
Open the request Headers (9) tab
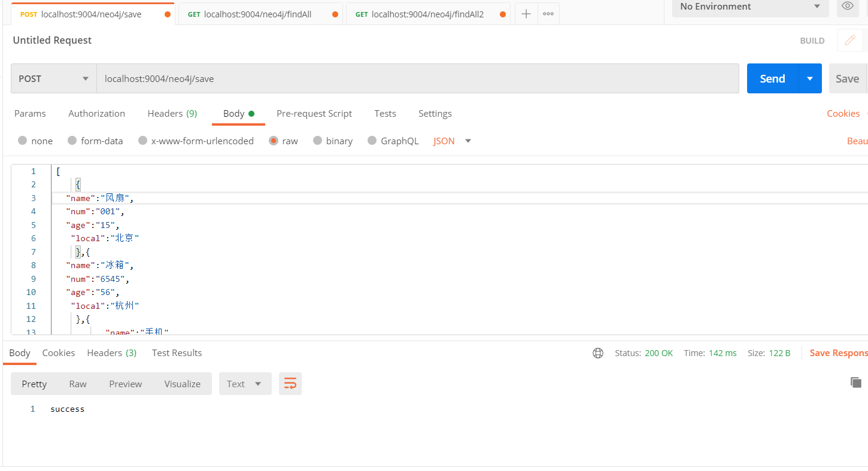click(x=172, y=114)
